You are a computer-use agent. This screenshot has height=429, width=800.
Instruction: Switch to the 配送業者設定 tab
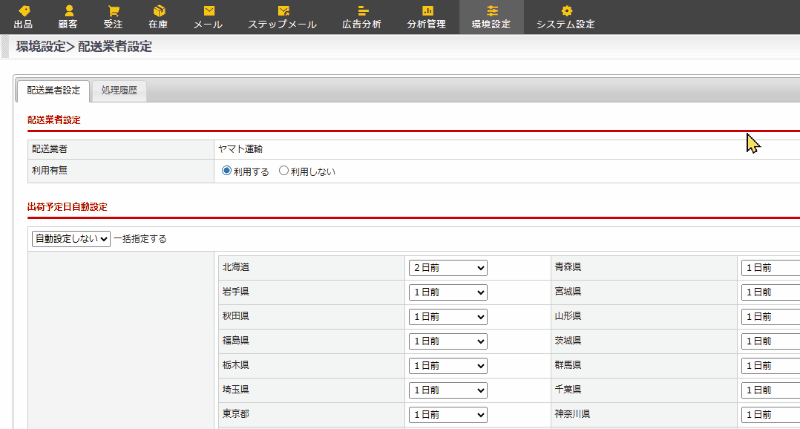[54, 91]
